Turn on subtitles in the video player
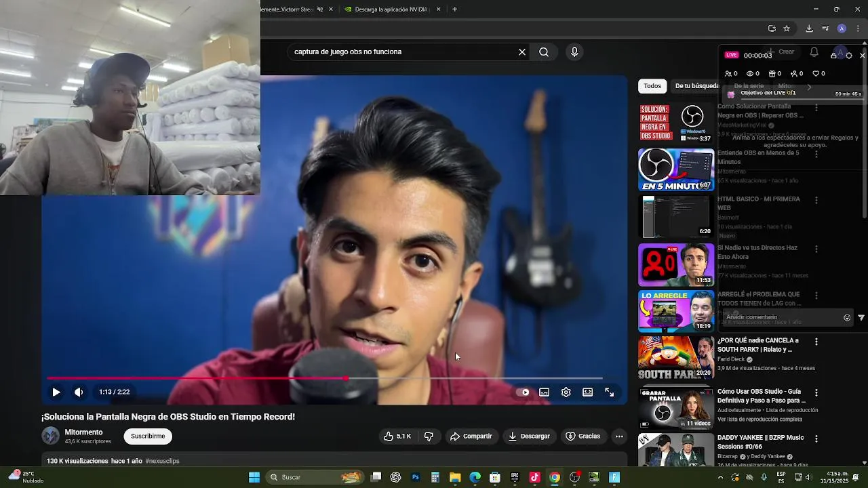Screen dimensions: 868x488 pos(544,392)
